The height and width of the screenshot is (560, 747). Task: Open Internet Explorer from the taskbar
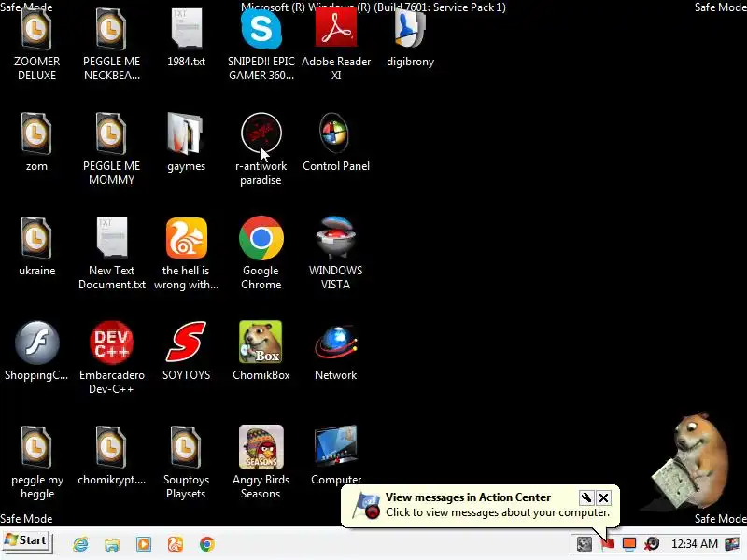80,544
